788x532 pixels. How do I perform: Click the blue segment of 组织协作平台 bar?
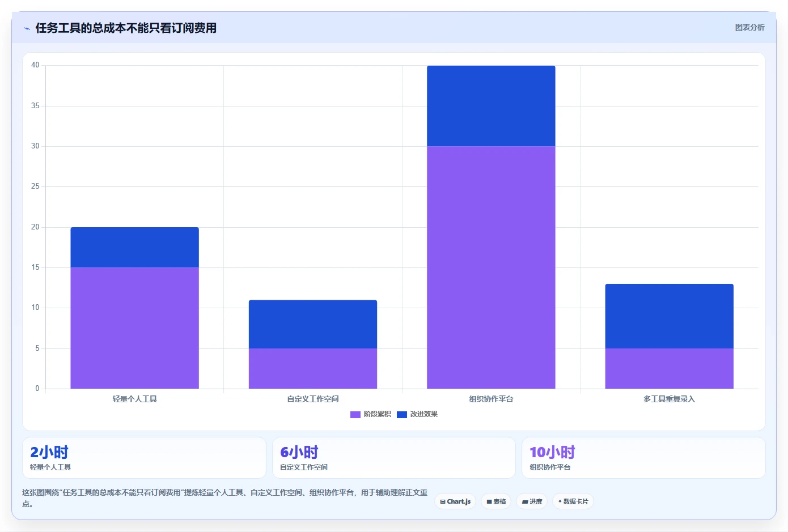coord(491,106)
